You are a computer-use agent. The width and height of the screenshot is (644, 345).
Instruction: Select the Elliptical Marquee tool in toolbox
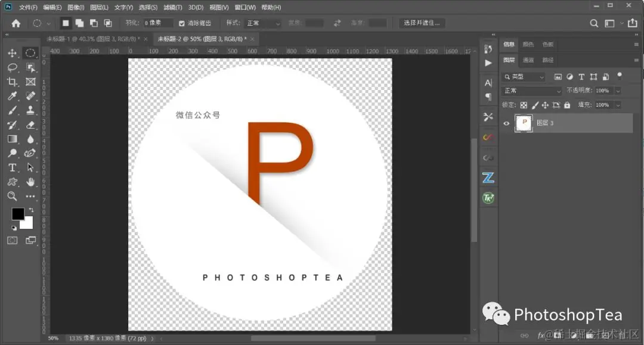click(30, 53)
